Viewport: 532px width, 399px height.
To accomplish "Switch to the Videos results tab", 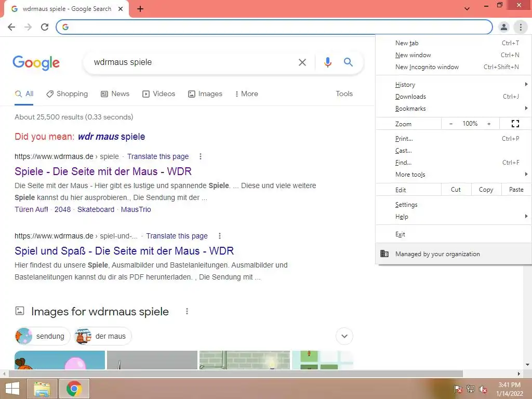I will pyautogui.click(x=158, y=94).
